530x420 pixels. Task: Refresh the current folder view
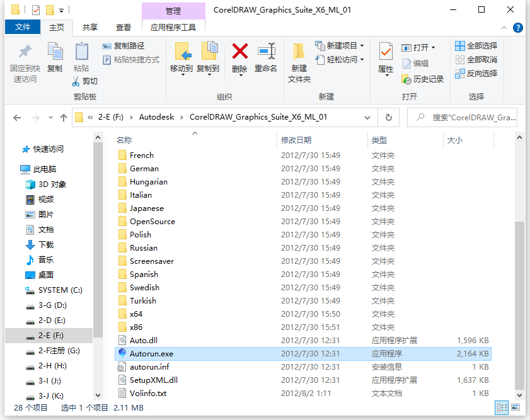click(389, 118)
